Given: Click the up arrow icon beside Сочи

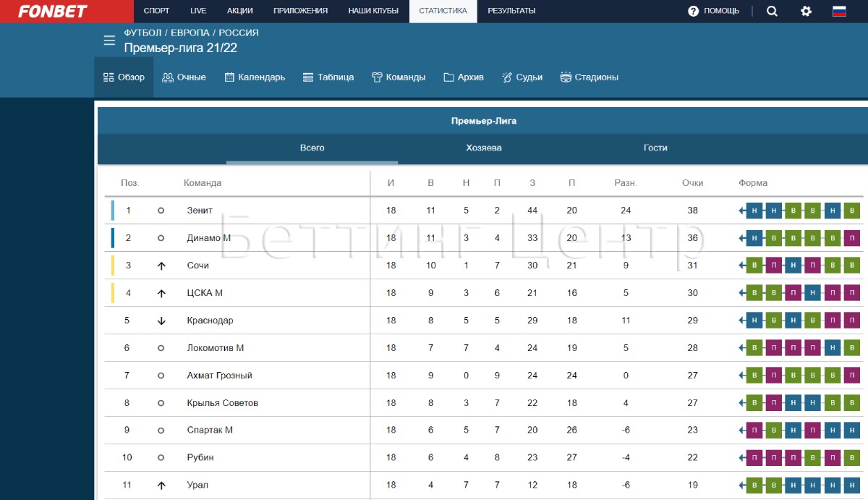Looking at the screenshot, I should 161,266.
